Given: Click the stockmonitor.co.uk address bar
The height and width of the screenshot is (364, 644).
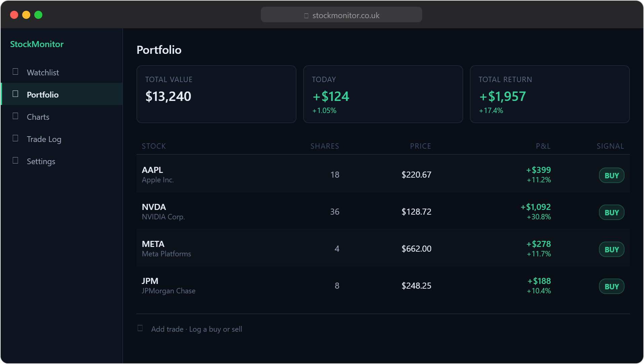Looking at the screenshot, I should pos(341,15).
